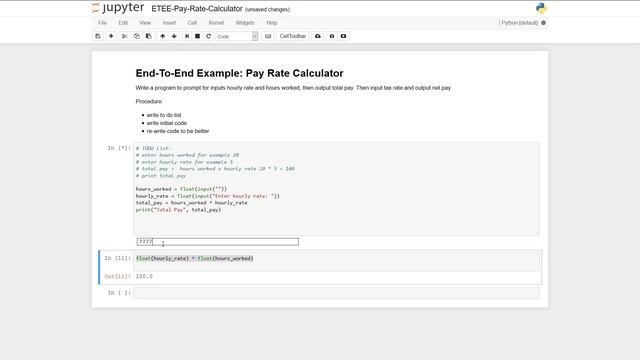Click the heading End-To-End Example: Pay Rate Calculator
Image resolution: width=640 pixels, height=360 pixels.
coord(240,73)
